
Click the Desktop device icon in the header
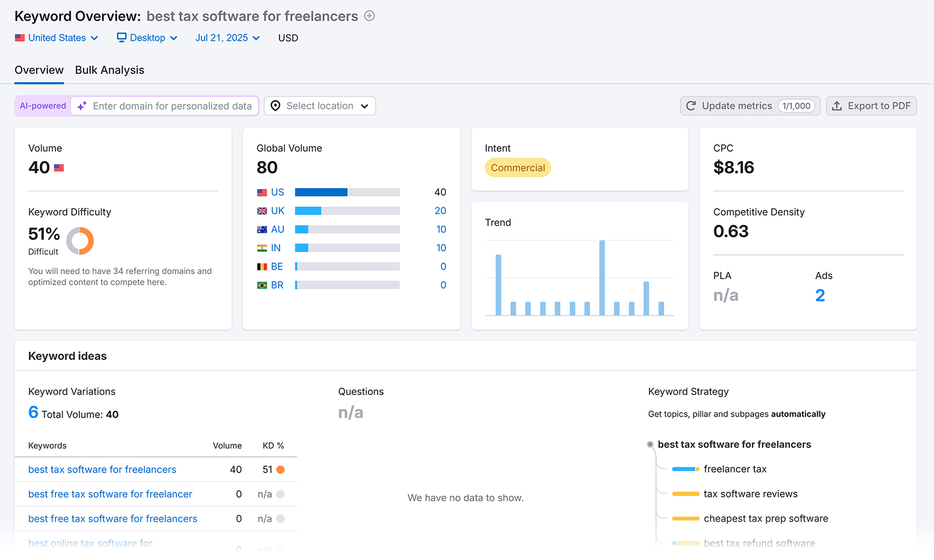click(x=121, y=37)
